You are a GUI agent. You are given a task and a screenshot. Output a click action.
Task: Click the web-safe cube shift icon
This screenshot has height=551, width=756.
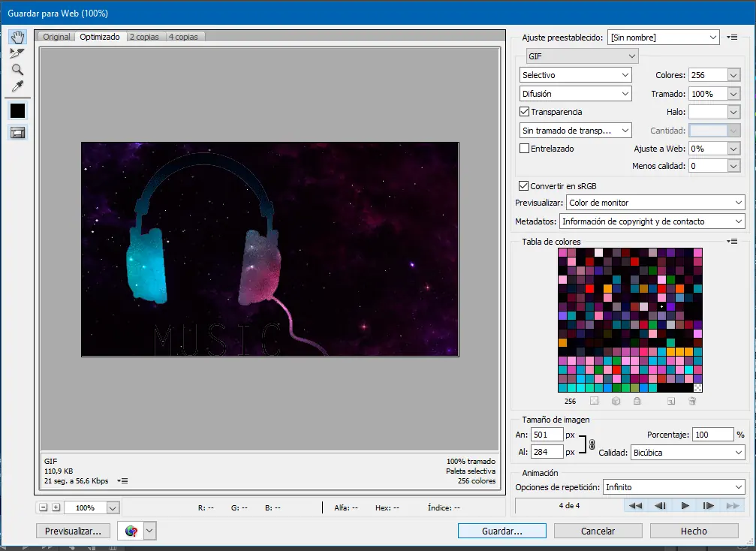coord(616,401)
